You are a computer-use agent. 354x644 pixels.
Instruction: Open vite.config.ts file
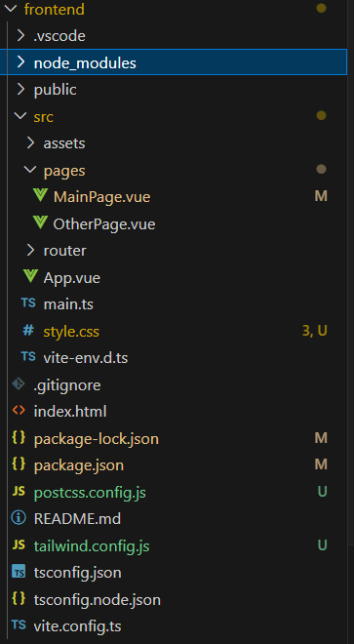(78, 626)
